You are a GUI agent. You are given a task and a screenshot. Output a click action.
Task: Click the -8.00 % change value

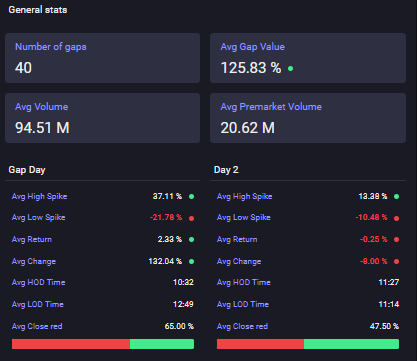coord(374,261)
